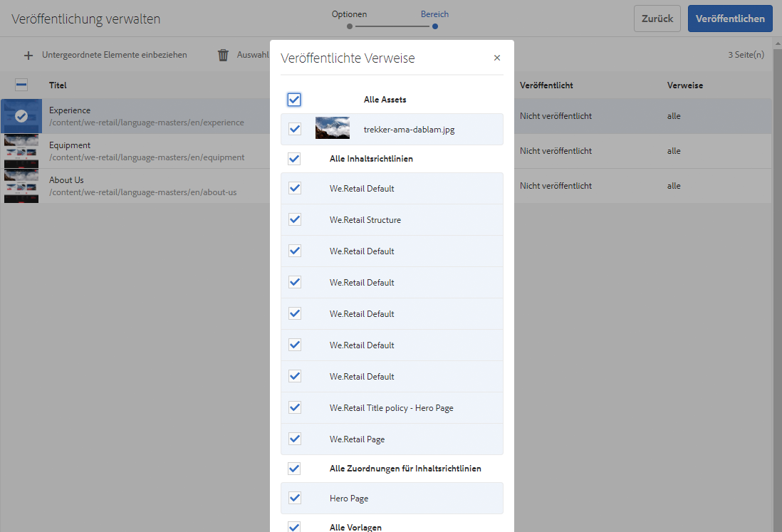Click the About Us page thumbnail
782x532 pixels.
coord(21,185)
